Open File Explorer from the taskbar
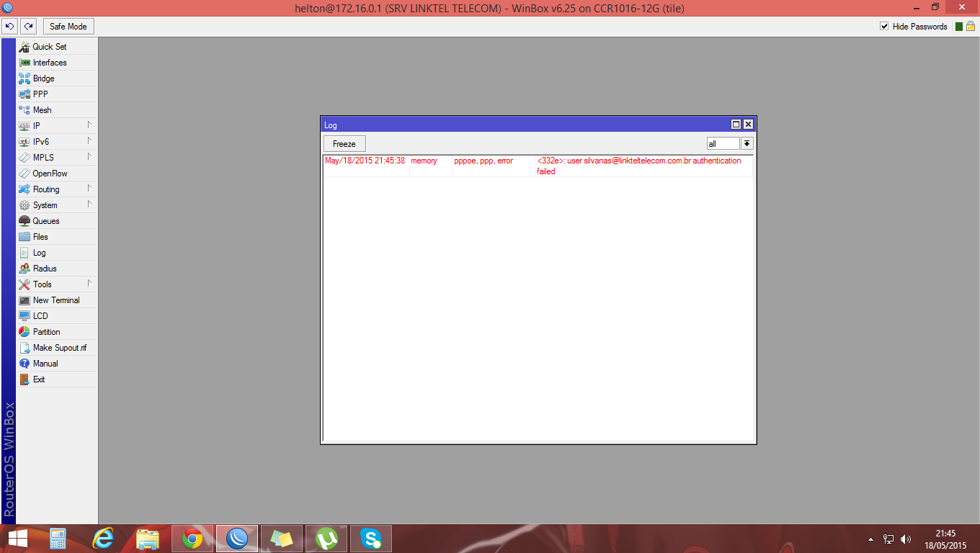 tap(148, 539)
